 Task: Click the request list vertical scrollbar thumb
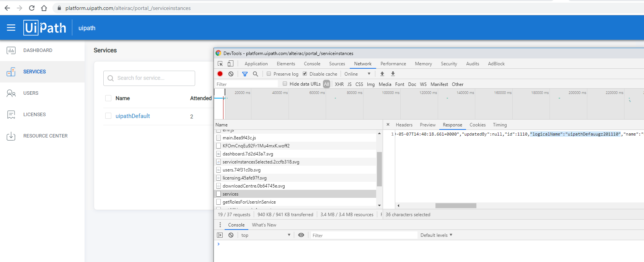(379, 169)
